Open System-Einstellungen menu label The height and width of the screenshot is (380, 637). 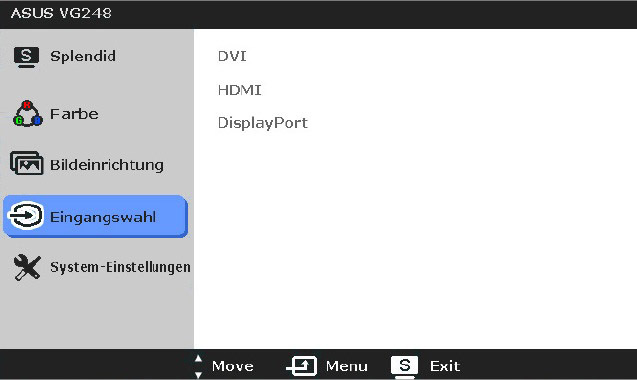[x=120, y=267]
